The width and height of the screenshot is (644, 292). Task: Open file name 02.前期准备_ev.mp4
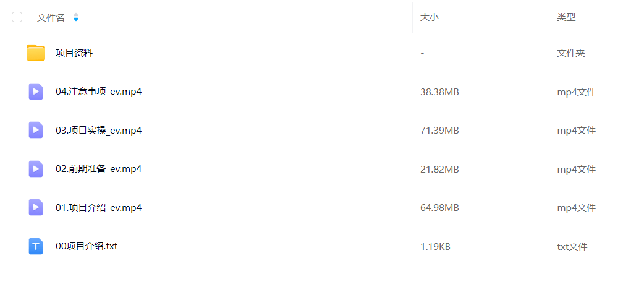point(98,169)
